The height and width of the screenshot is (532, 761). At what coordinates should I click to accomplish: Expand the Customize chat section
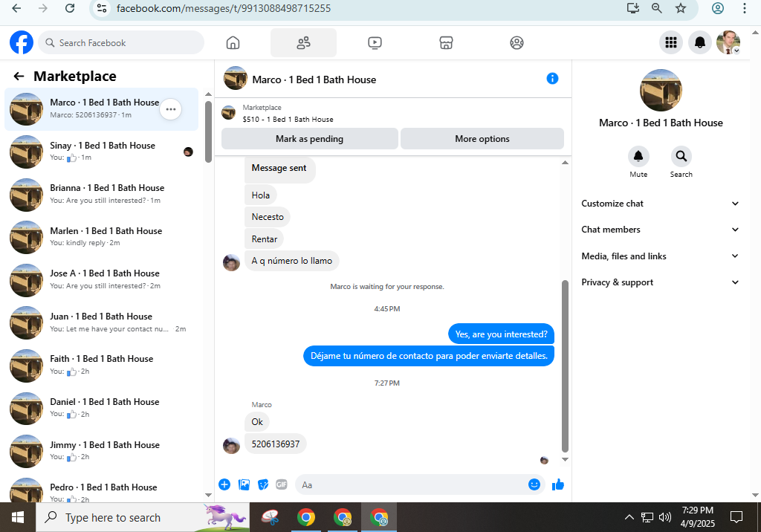click(660, 204)
